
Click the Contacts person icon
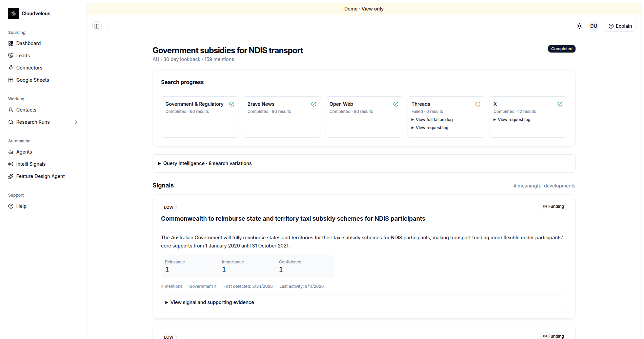(11, 110)
